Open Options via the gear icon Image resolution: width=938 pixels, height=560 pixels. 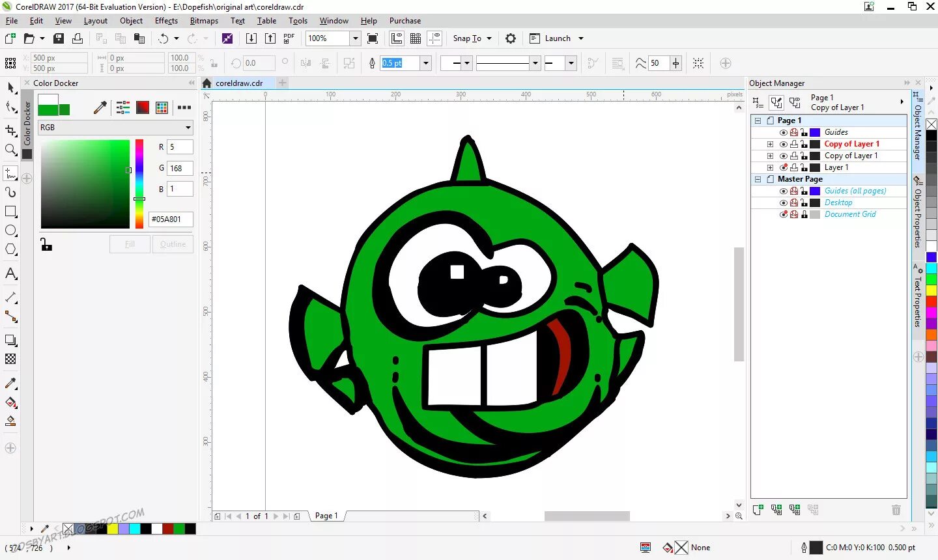tap(511, 38)
